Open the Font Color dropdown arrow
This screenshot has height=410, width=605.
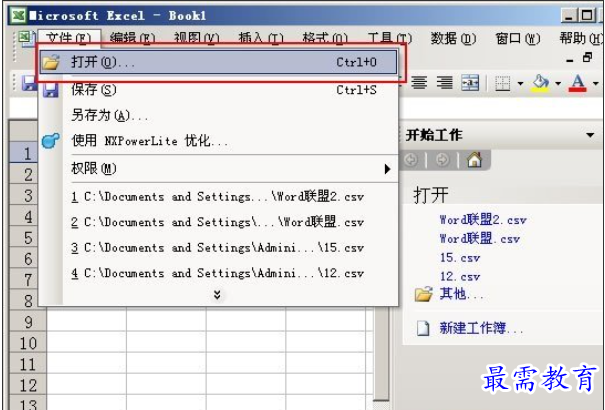click(595, 83)
